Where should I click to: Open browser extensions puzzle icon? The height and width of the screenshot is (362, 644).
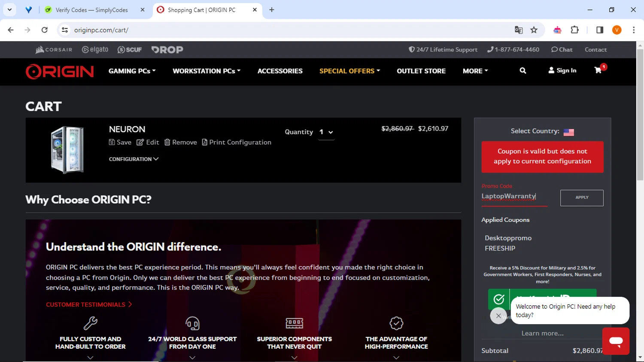pyautogui.click(x=574, y=30)
